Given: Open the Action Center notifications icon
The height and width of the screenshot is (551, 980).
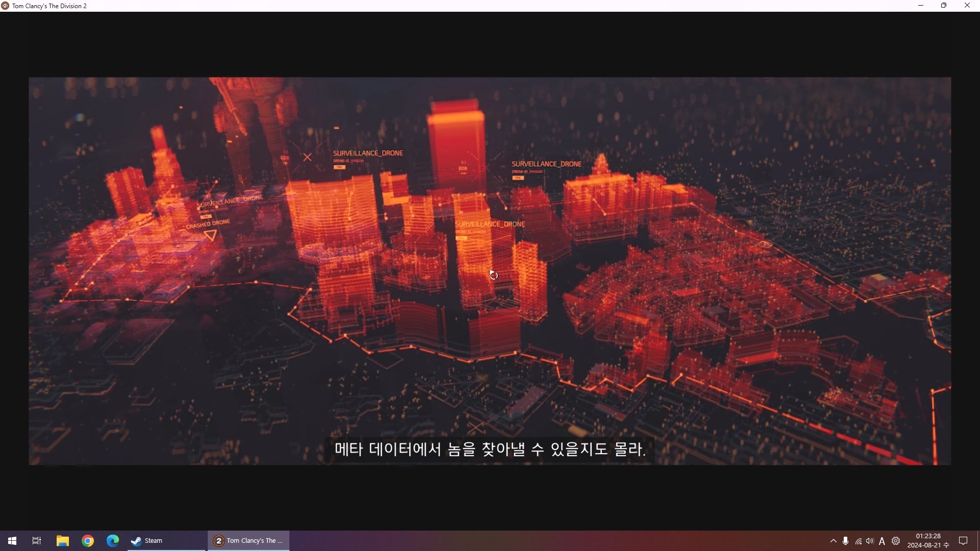Looking at the screenshot, I should 964,541.
